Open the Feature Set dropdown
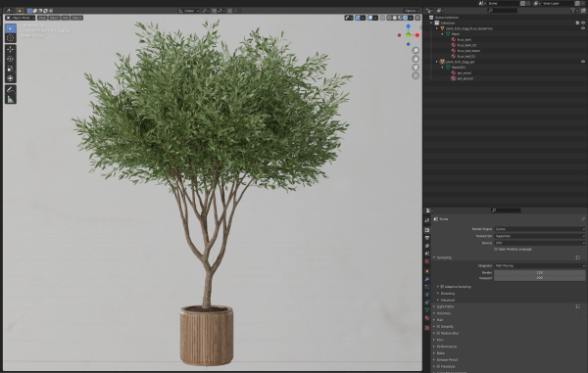The height and width of the screenshot is (373, 588). pyautogui.click(x=540, y=236)
